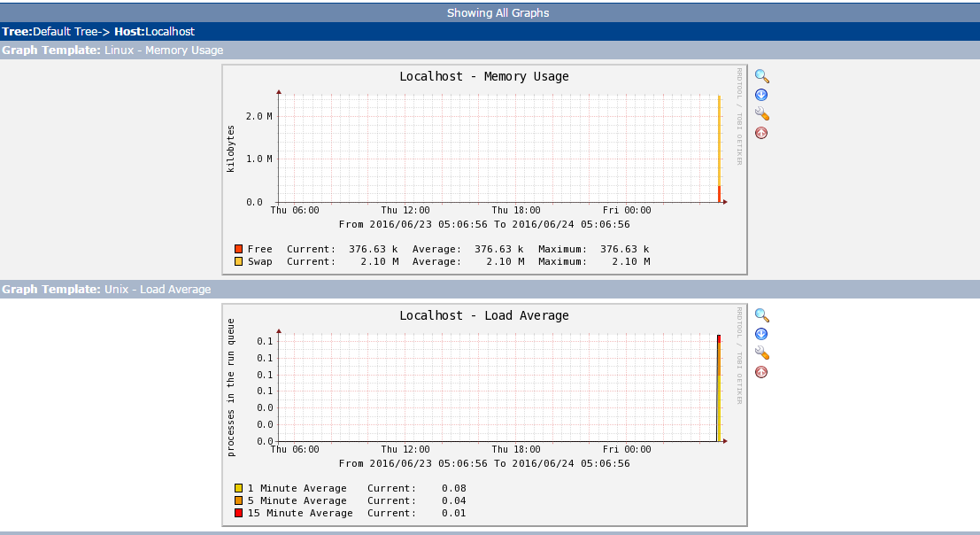The height and width of the screenshot is (535, 980).
Task: Click blue download arrow beside Load Average graph
Action: pos(761,335)
